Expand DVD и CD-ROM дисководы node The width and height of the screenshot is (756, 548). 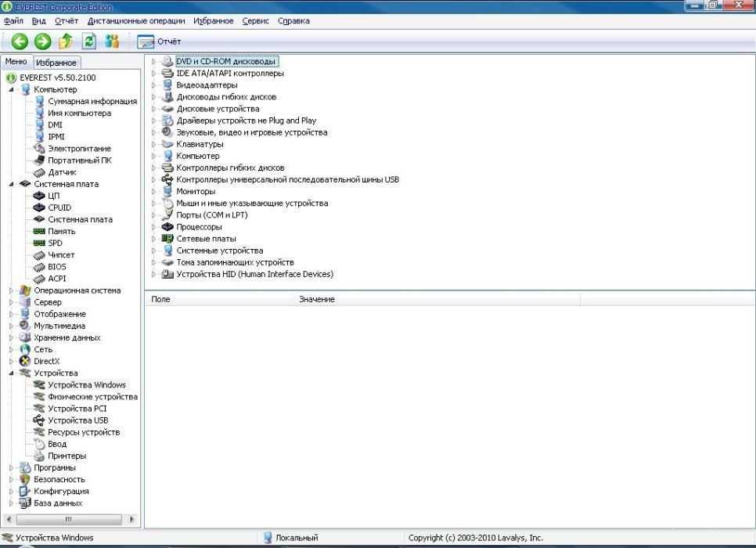click(x=153, y=62)
